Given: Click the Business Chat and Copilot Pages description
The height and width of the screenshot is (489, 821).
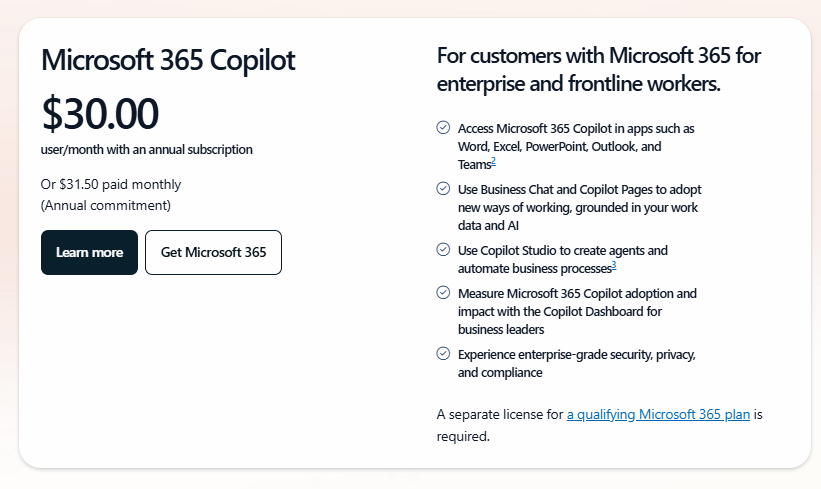Looking at the screenshot, I should [580, 207].
